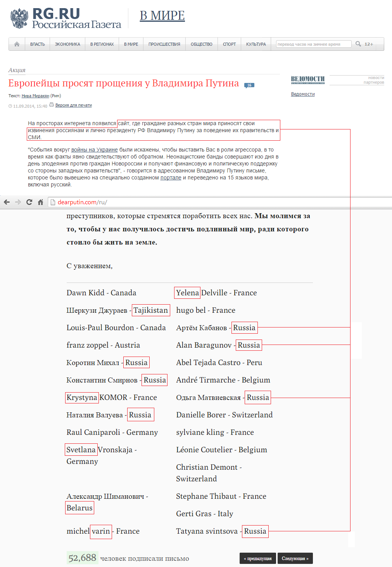Click author link Нива Миракян
This screenshot has width=392, height=567.
[x=35, y=96]
